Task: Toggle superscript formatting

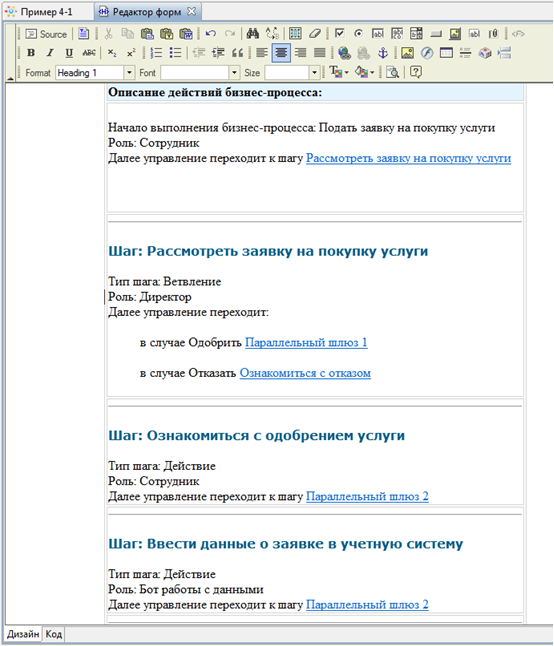Action: (x=131, y=53)
